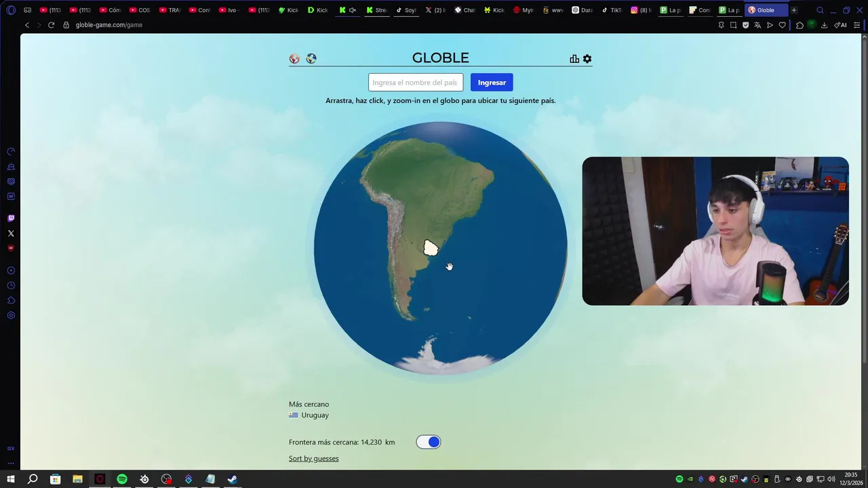The height and width of the screenshot is (488, 868).
Task: Open history clock icon in sidebar
Action: pos(11,285)
